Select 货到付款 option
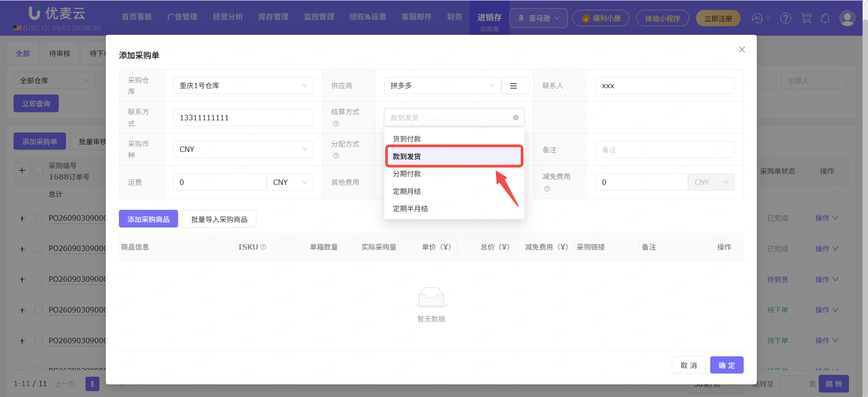The height and width of the screenshot is (397, 868). pyautogui.click(x=454, y=139)
